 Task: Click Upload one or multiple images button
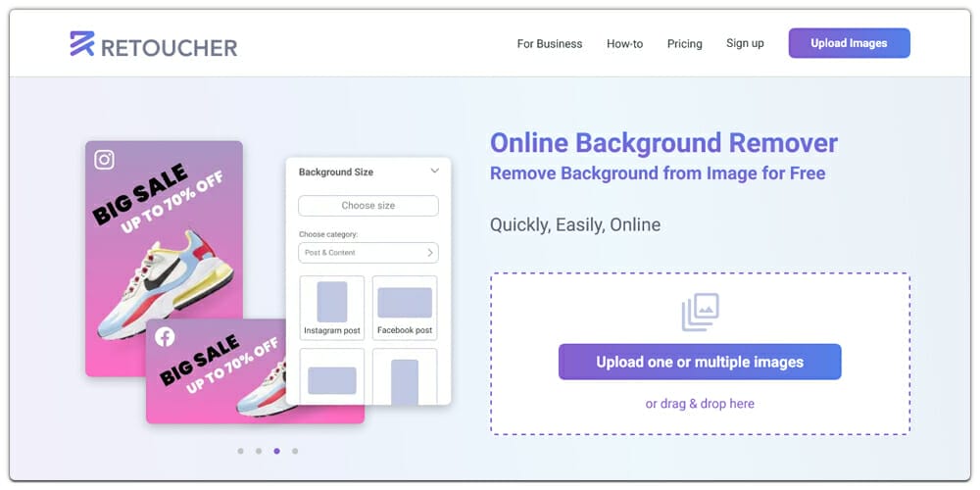[700, 362]
